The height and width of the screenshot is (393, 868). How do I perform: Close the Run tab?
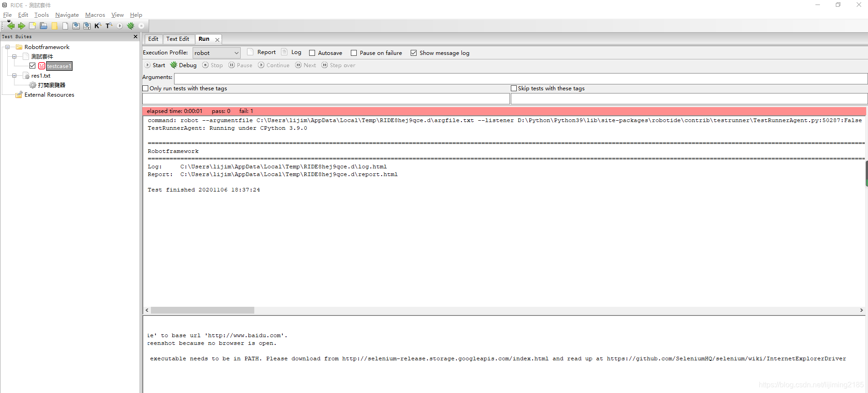[x=217, y=39]
